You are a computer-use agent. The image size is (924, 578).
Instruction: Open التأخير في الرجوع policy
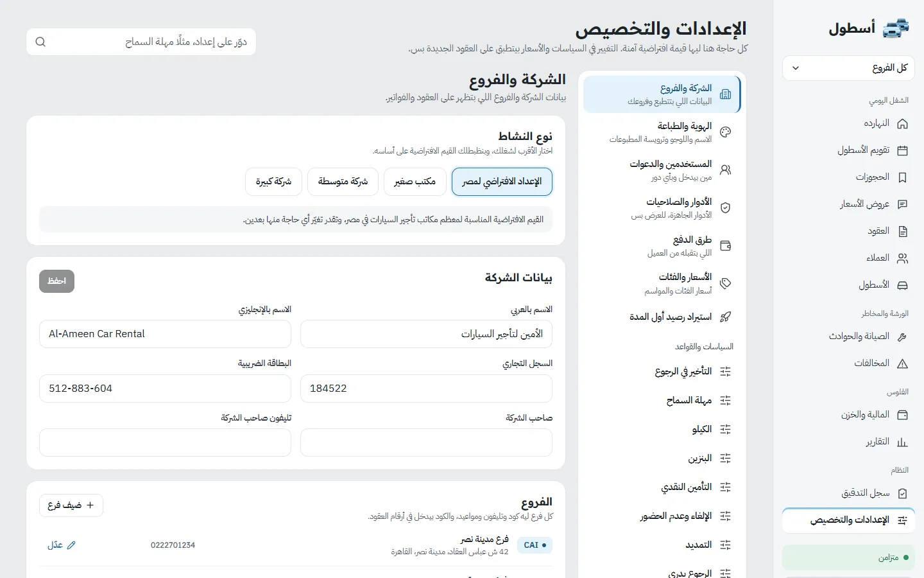tap(662, 372)
